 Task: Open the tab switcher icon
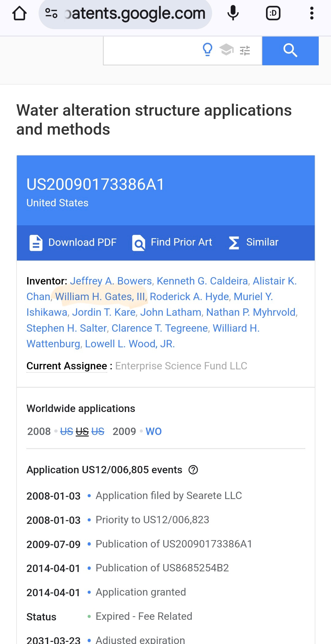(x=273, y=13)
